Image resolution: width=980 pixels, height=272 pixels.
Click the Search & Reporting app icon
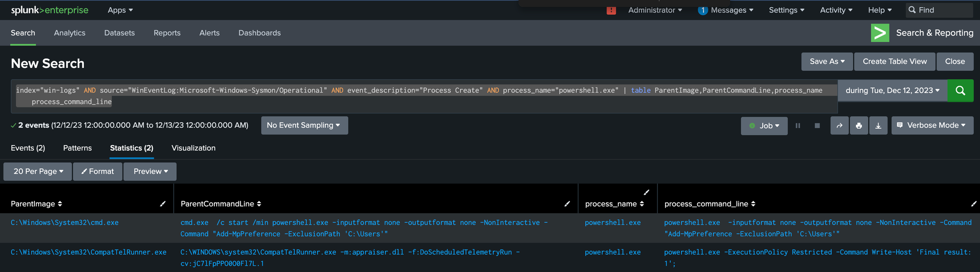click(x=880, y=33)
